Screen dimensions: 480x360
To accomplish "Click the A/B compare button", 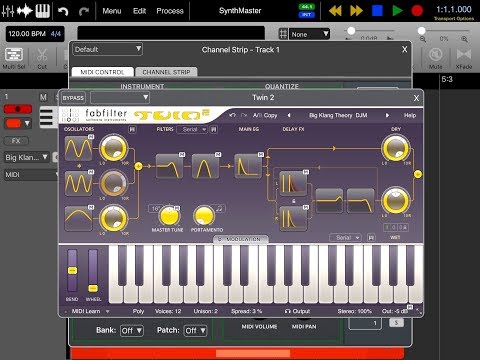I will pos(257,115).
